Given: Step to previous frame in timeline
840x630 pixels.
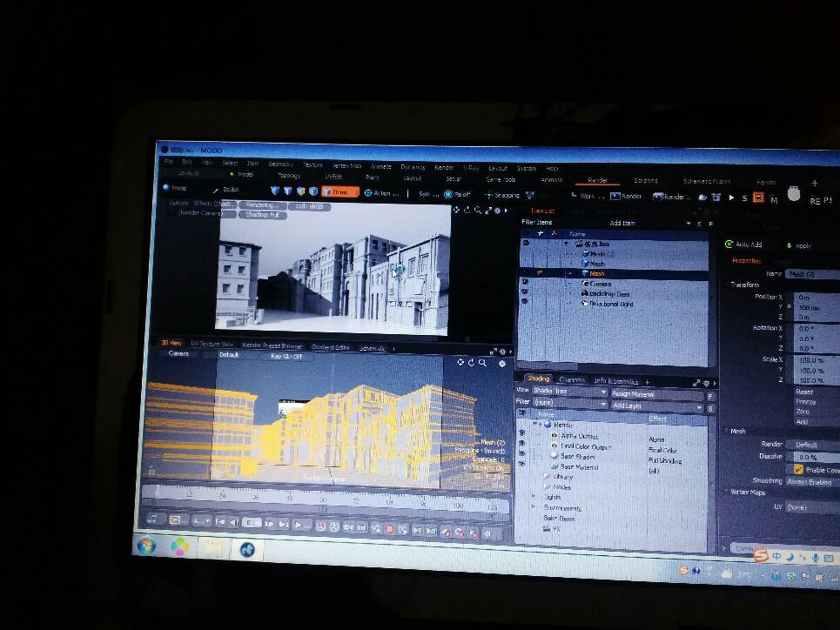Looking at the screenshot, I should 233,522.
